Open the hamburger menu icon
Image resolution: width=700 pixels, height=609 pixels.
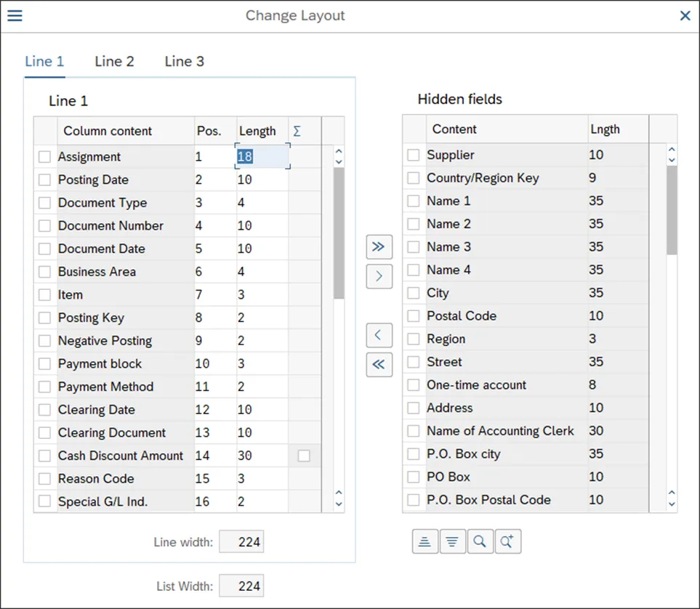coord(15,15)
